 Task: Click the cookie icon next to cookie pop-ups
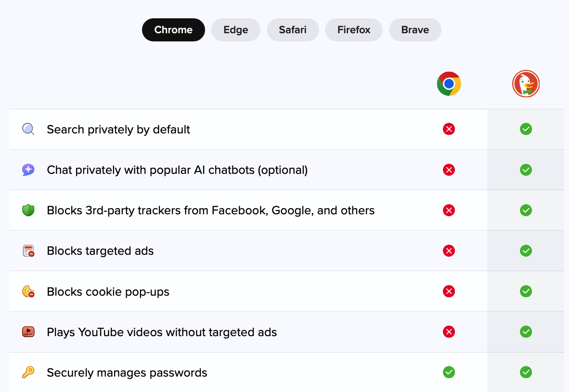(x=28, y=291)
